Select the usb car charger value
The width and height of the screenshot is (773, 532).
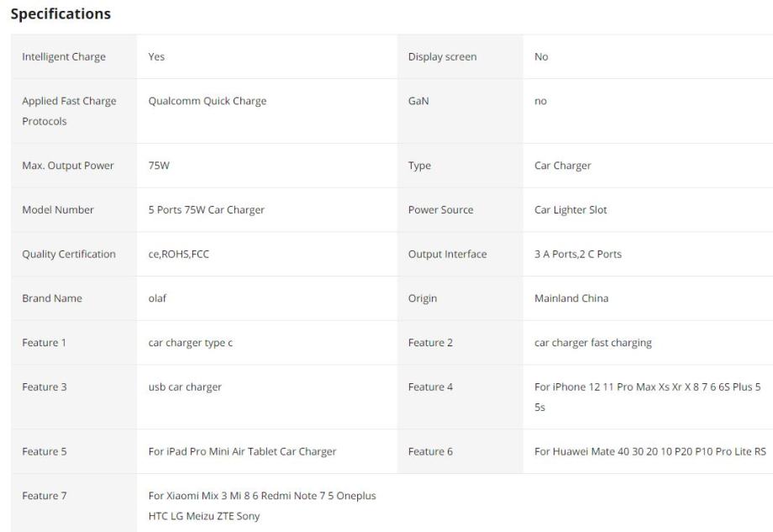[x=185, y=387]
